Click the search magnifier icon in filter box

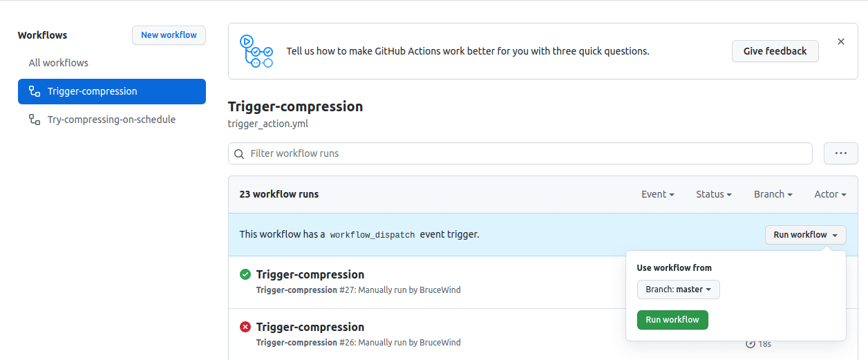click(240, 153)
